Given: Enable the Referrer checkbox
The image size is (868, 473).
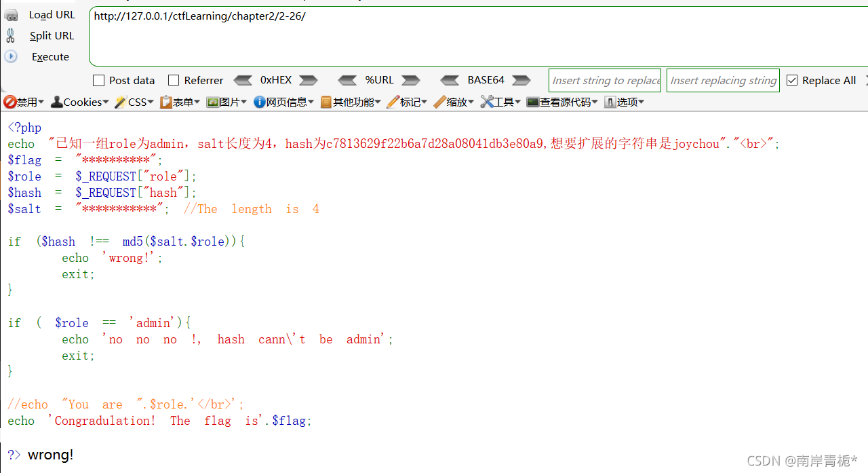Looking at the screenshot, I should pyautogui.click(x=174, y=80).
